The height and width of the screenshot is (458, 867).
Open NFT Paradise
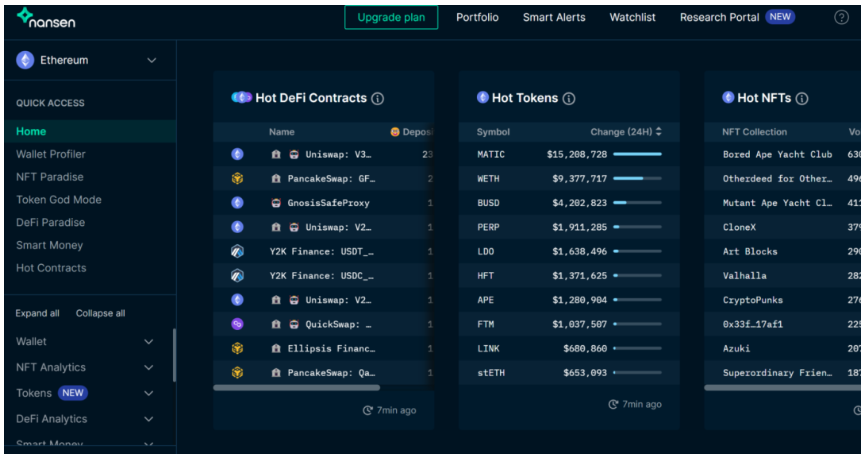click(x=50, y=177)
